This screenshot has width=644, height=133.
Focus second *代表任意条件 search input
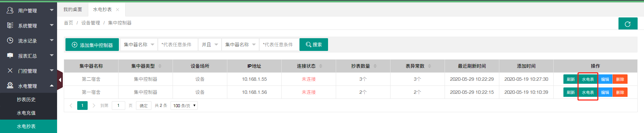279,45
